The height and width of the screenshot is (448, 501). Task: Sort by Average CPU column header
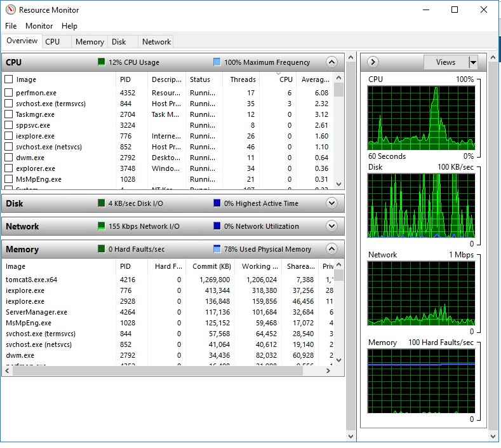[315, 79]
